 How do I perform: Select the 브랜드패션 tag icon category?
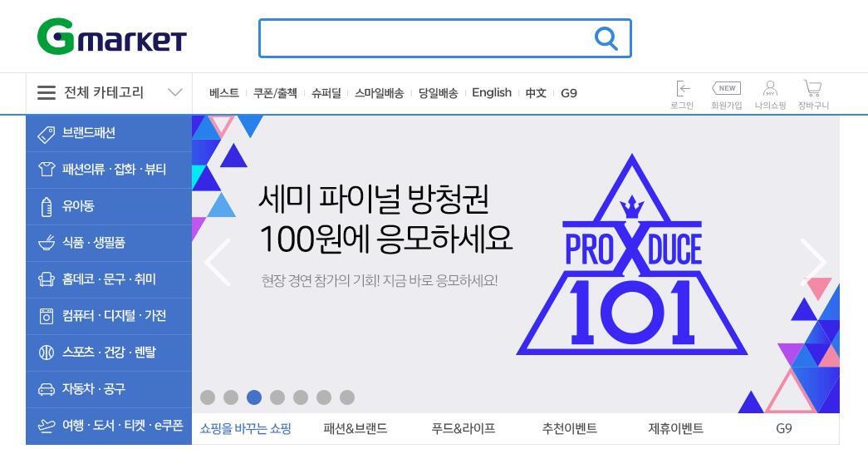(x=109, y=133)
